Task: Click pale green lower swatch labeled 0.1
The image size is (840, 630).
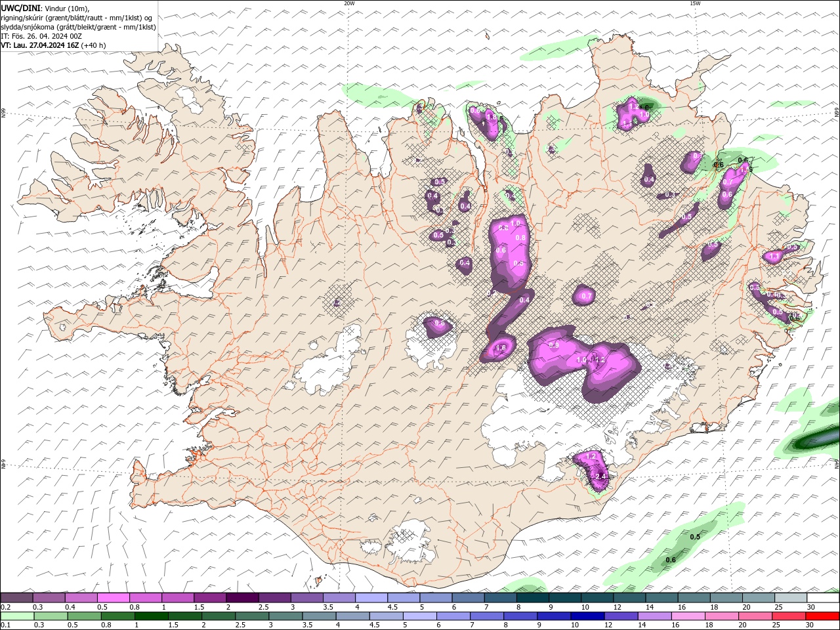Action: coord(17,616)
